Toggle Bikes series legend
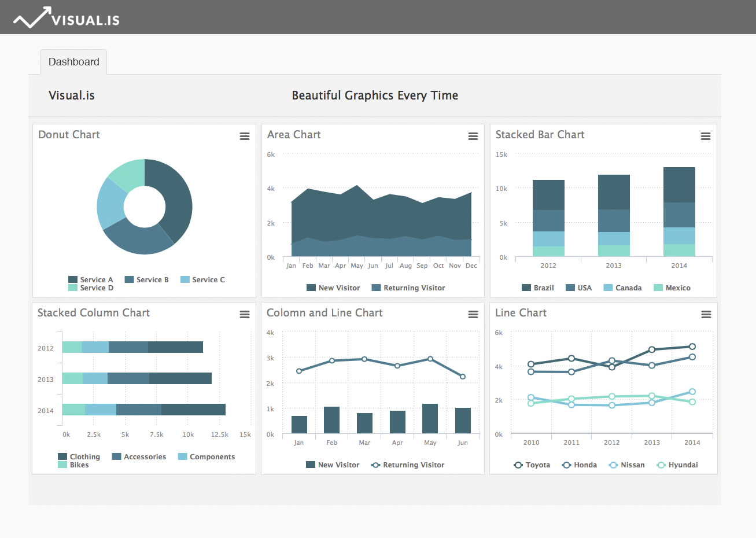Screen dimensions: 756x538 (x=73, y=465)
